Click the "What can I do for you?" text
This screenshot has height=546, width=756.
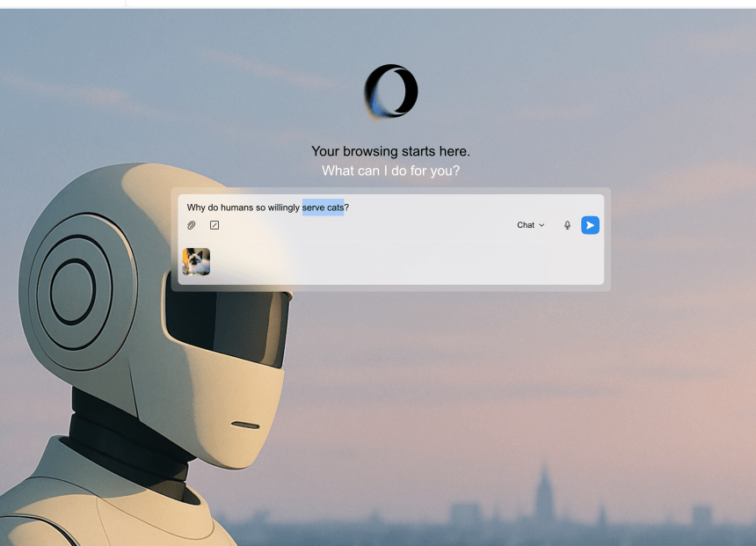pos(390,171)
